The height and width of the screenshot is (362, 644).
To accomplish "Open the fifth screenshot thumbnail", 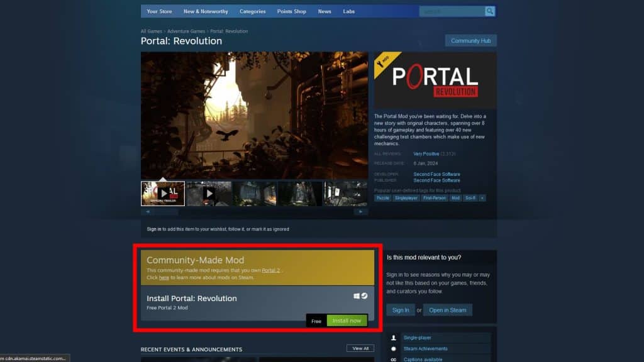I will (346, 194).
